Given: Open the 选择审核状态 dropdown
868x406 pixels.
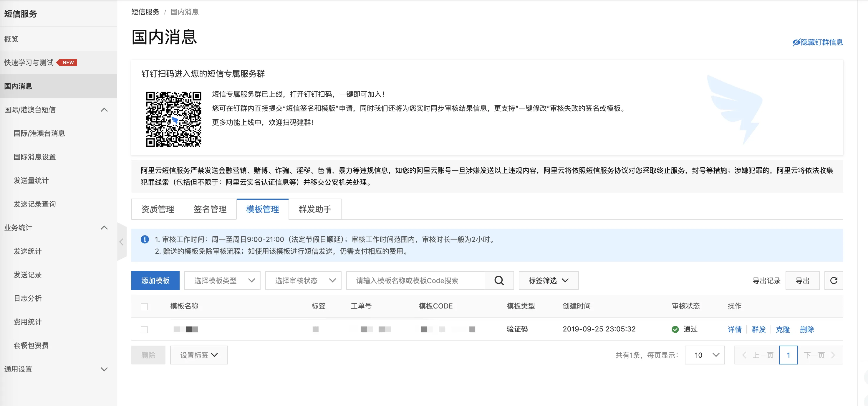Looking at the screenshot, I should [x=303, y=280].
